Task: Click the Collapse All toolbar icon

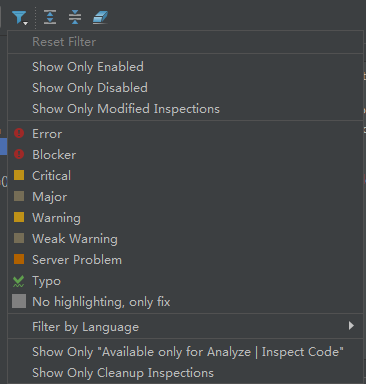Action: point(75,17)
